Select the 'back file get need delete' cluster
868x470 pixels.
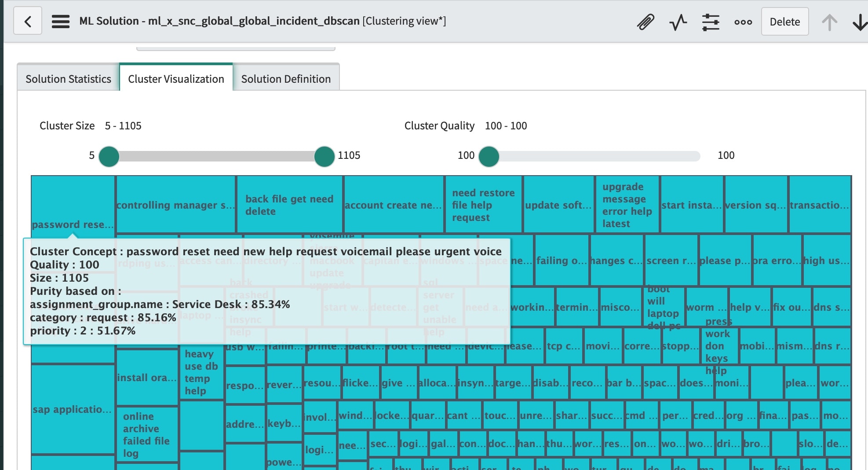coord(289,205)
